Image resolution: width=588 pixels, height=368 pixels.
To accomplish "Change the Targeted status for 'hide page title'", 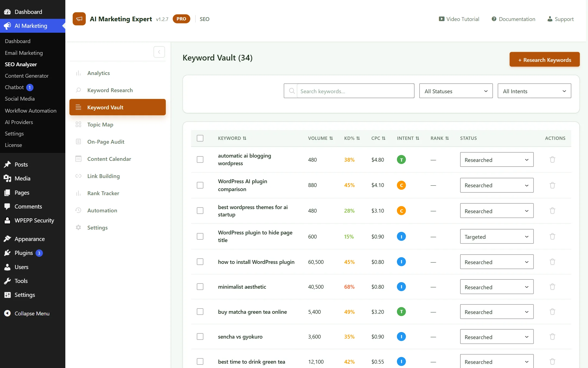I will (497, 236).
